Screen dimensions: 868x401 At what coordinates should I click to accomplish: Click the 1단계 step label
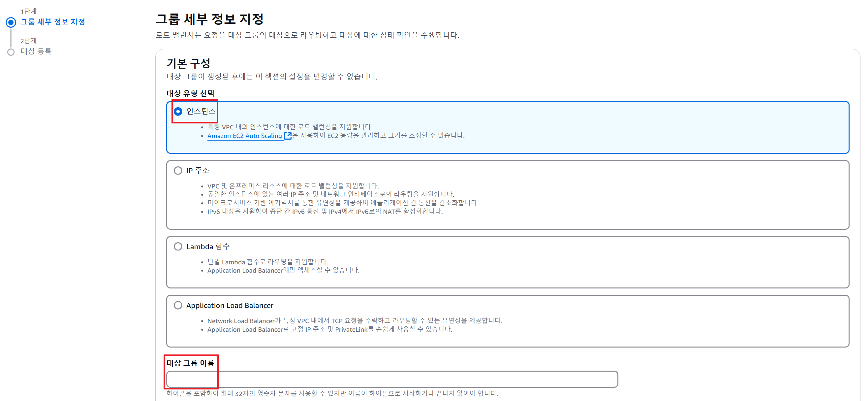point(28,12)
